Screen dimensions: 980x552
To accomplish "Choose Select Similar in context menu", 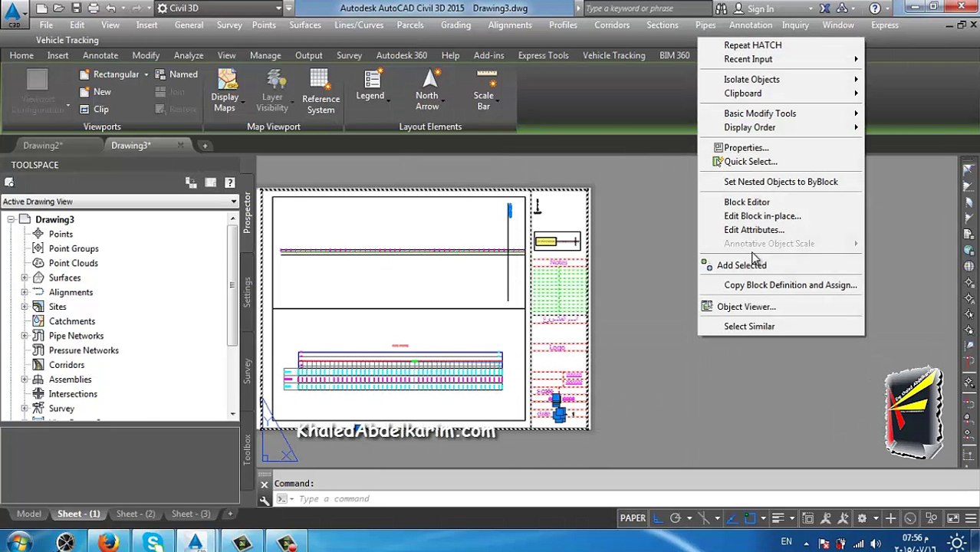I will click(x=749, y=327).
